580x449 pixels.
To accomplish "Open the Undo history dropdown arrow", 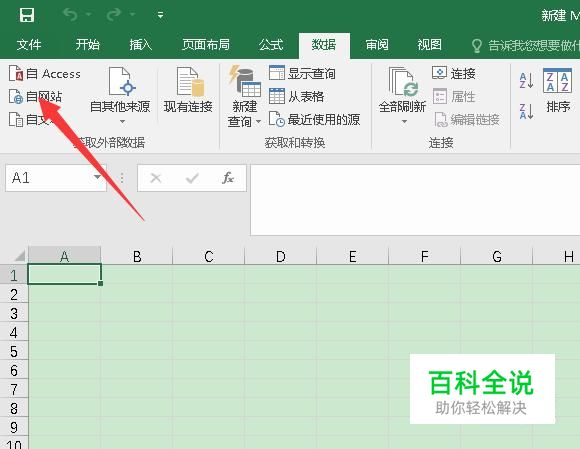I will click(89, 15).
